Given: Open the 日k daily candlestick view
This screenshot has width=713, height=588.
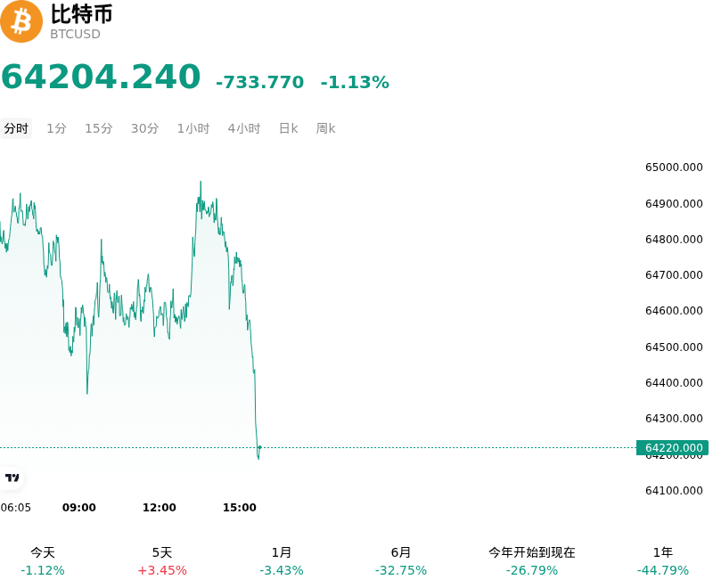Looking at the screenshot, I should point(288,128).
